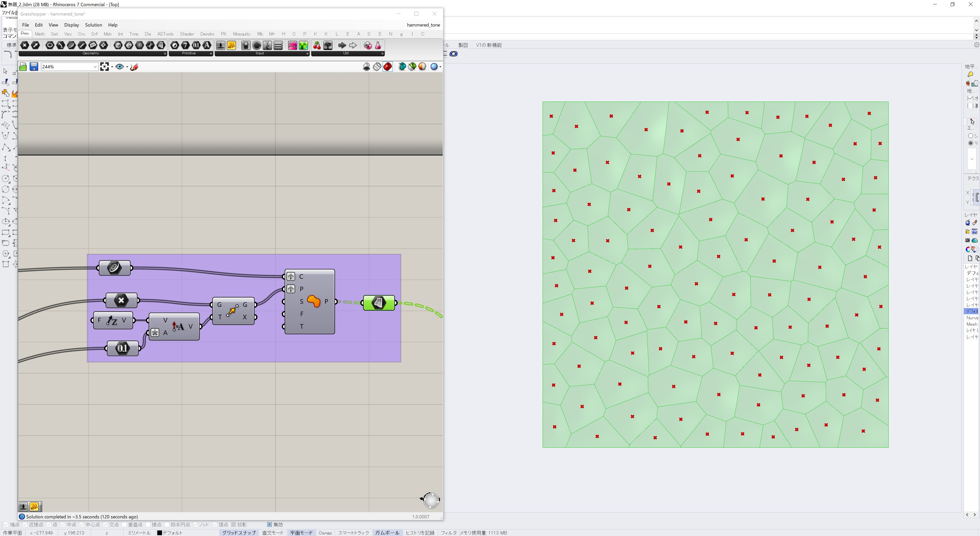Select the Circle parameter icon
This screenshot has height=536, width=980.
(x=50, y=45)
